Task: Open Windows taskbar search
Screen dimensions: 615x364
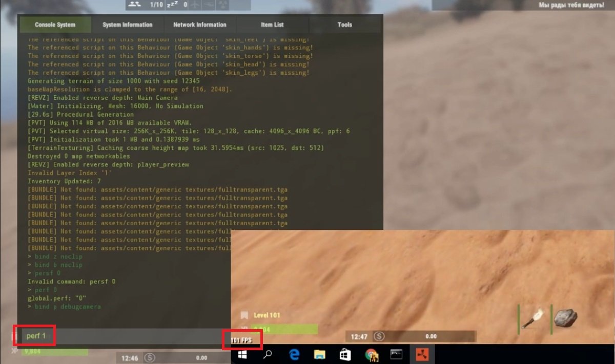Action: coord(268,354)
